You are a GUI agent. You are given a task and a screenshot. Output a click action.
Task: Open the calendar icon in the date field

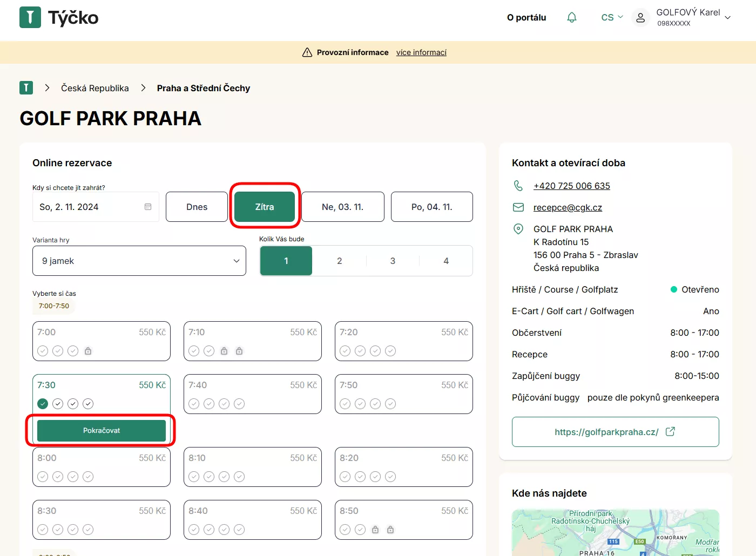148,207
